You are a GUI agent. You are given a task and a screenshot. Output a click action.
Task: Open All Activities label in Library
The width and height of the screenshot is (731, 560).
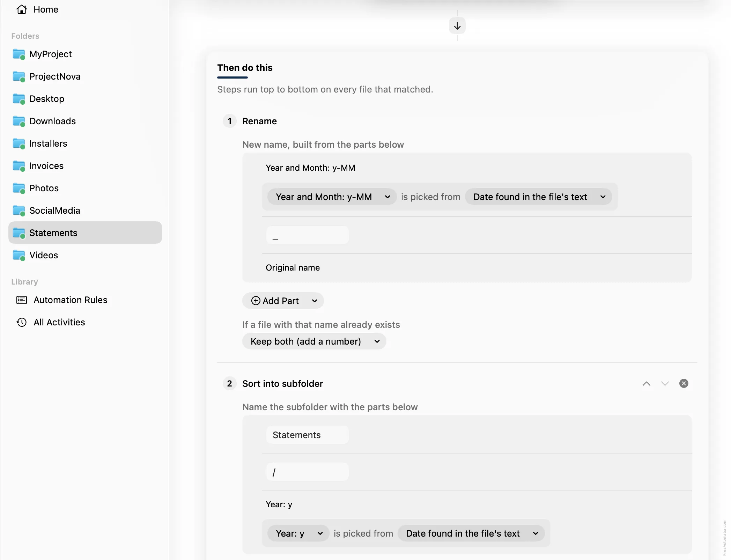click(x=59, y=322)
